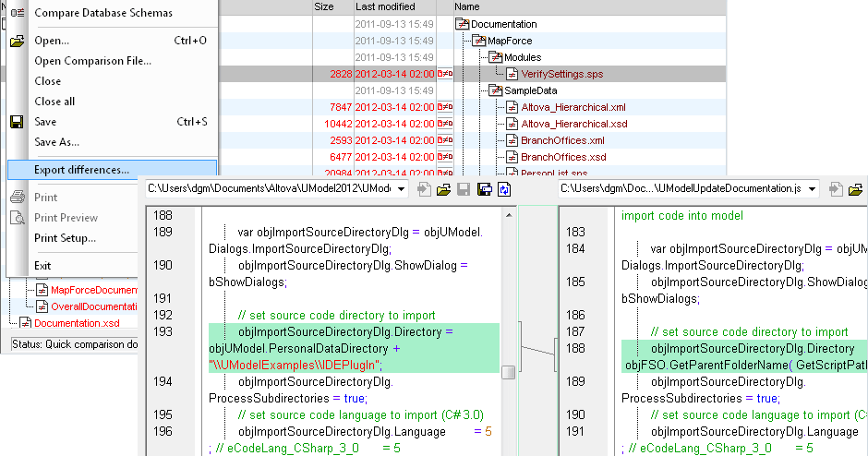Click the Last modified column header

tap(385, 6)
